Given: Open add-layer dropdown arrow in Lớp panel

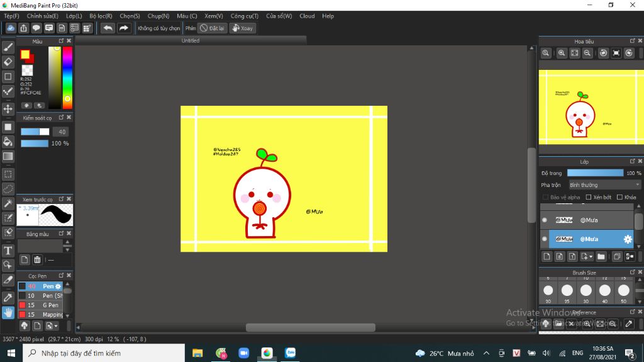Looking at the screenshot, I should pyautogui.click(x=591, y=257).
